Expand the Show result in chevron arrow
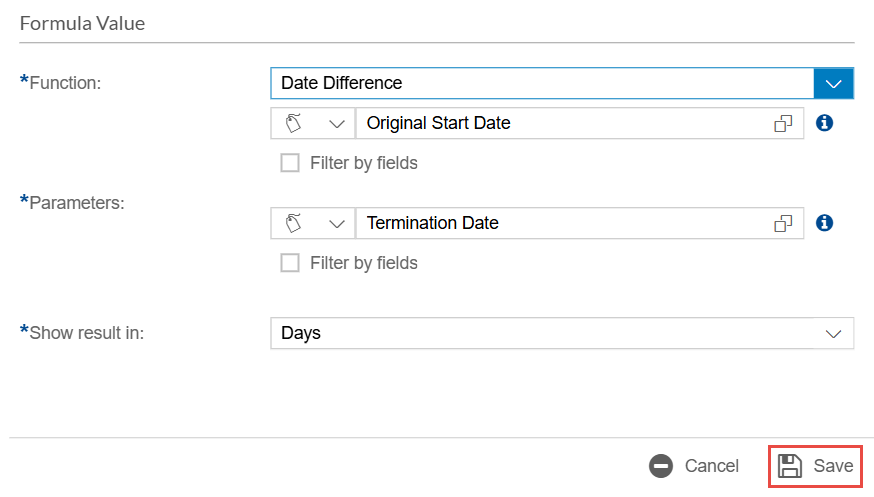 pos(834,333)
